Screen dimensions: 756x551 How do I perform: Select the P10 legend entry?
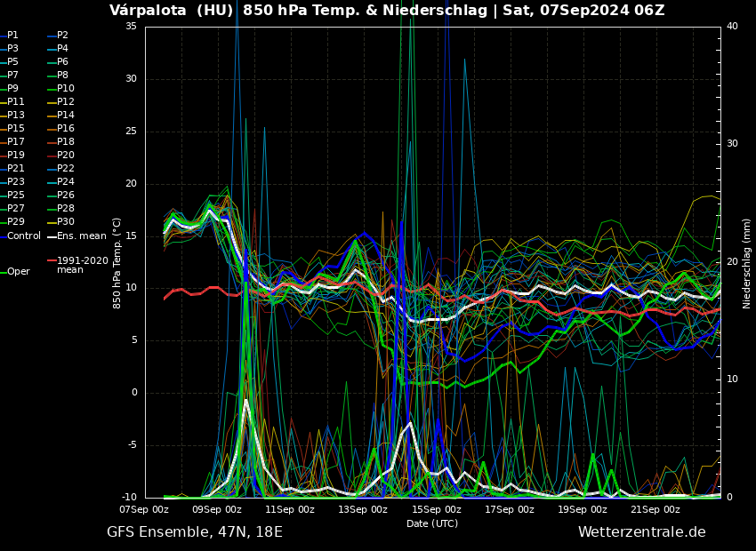click(x=66, y=89)
